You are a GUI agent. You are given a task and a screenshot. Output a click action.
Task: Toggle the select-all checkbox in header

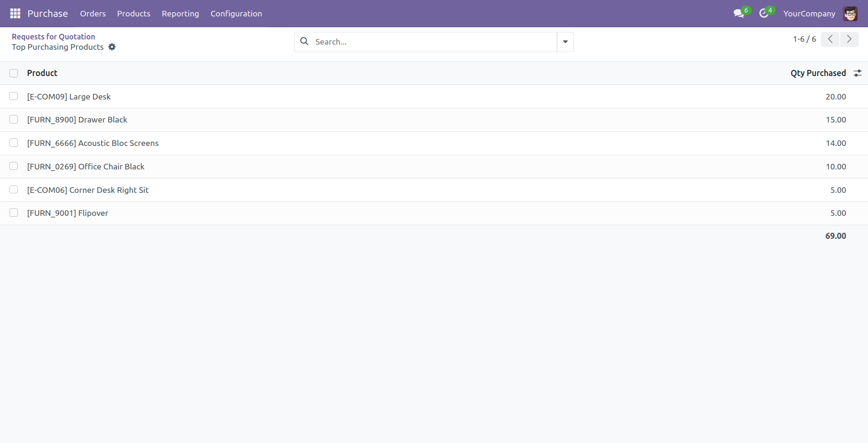(14, 73)
